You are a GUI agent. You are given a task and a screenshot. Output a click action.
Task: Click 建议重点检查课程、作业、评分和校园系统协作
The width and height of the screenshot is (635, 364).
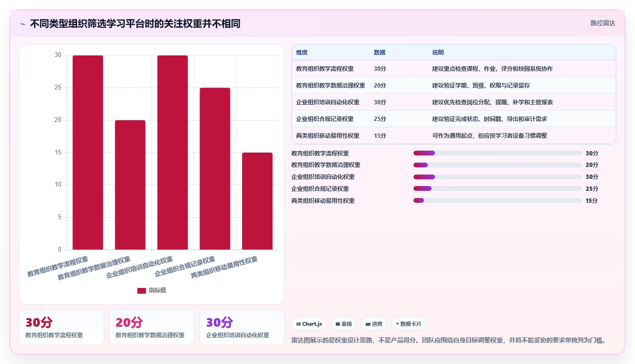pyautogui.click(x=492, y=69)
